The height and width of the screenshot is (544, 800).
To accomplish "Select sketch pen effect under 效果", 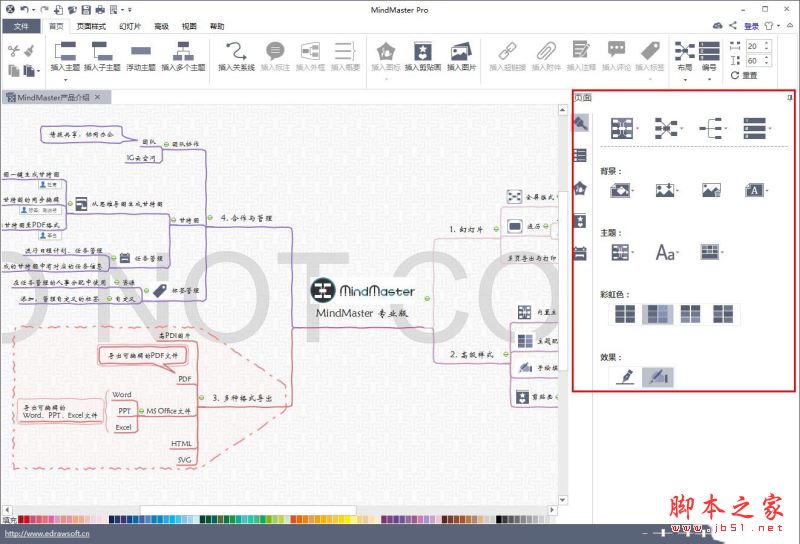I will click(626, 377).
